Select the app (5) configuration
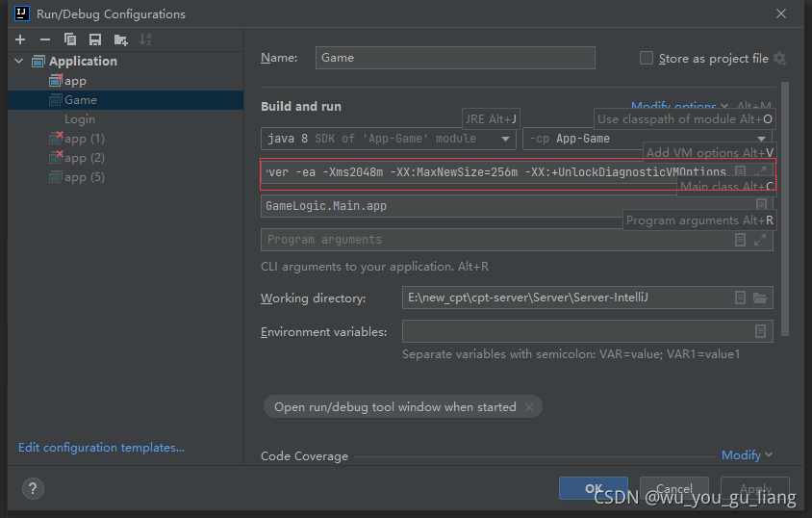The image size is (812, 518). click(85, 177)
